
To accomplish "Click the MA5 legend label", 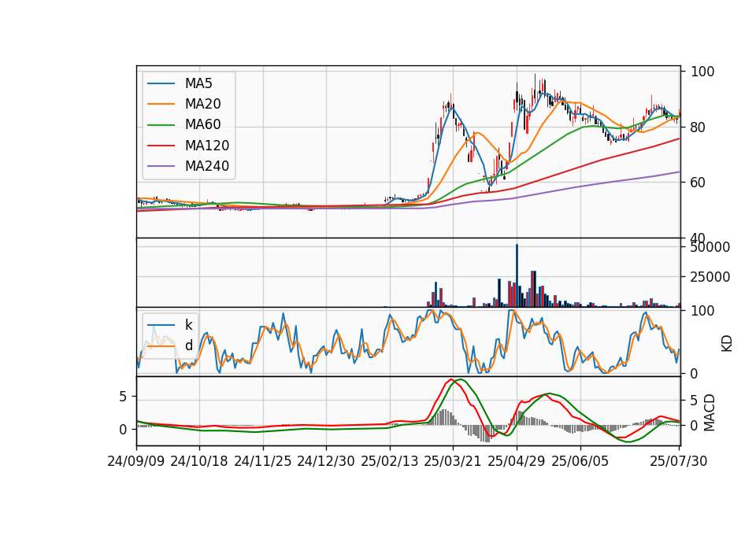I will [198, 83].
